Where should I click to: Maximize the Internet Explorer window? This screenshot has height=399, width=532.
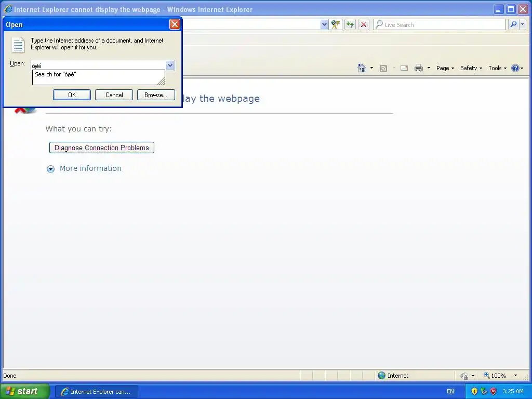click(511, 9)
